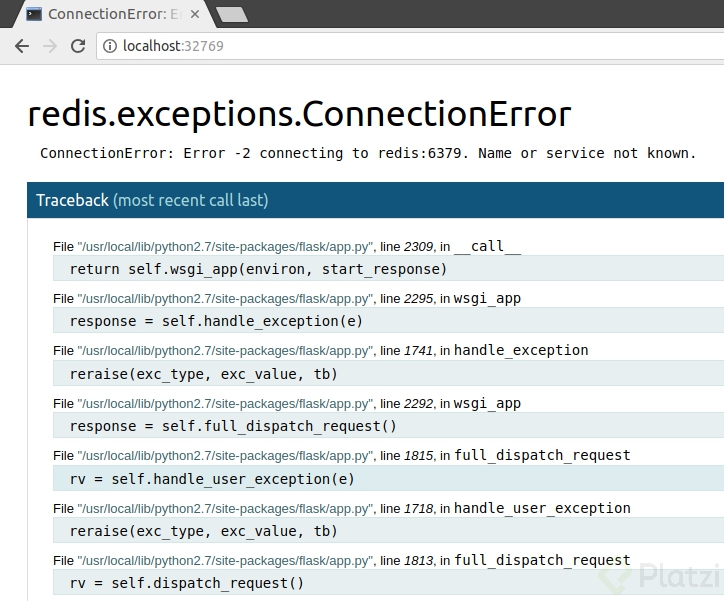This screenshot has width=727, height=602.
Task: Open the rv = self.dispatch_request() source line
Action: pos(187,583)
